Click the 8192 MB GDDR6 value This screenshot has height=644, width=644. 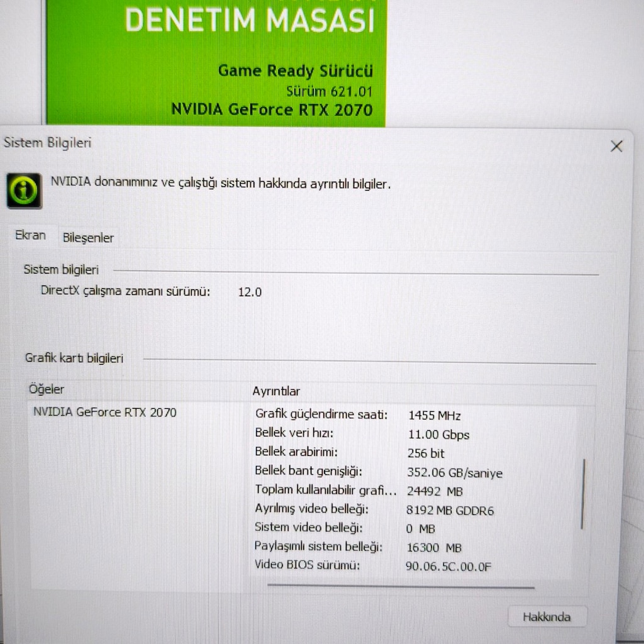click(450, 511)
